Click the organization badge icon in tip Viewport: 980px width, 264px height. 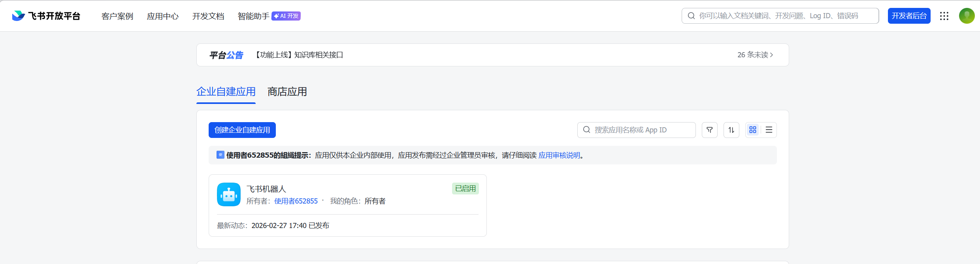220,155
